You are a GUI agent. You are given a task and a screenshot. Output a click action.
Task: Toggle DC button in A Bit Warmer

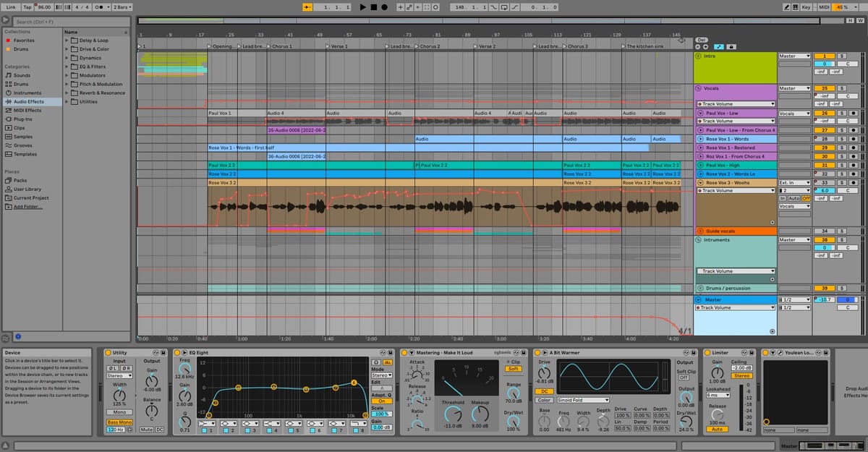point(545,391)
